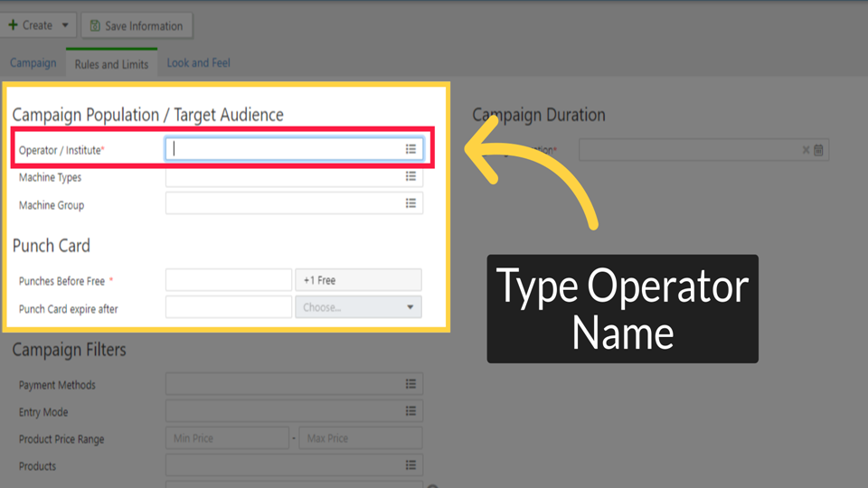Open the Campaign Duration calendar icon
The width and height of the screenshot is (868, 488).
[x=819, y=150]
